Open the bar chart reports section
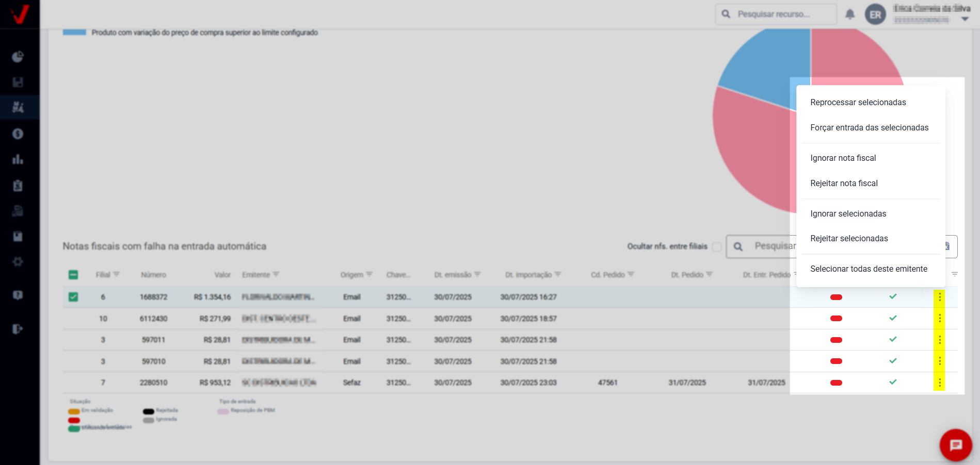 pyautogui.click(x=18, y=159)
